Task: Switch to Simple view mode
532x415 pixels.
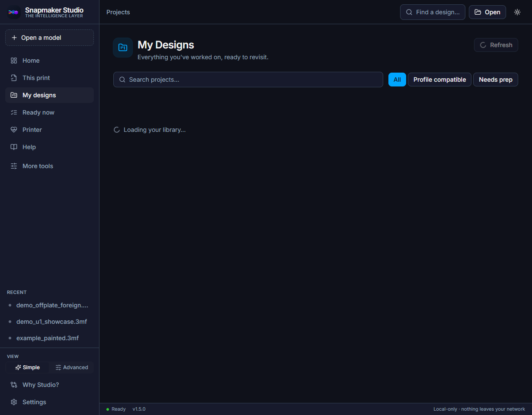Action: click(x=27, y=367)
